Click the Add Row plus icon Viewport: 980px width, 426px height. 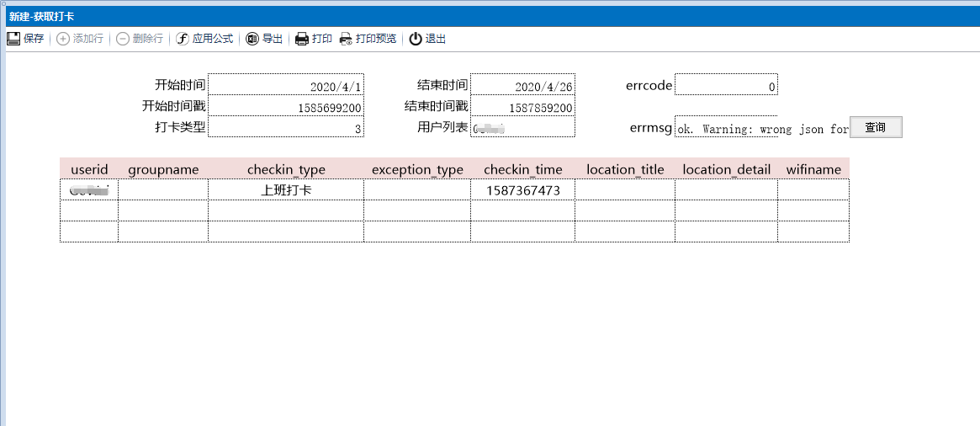(63, 39)
